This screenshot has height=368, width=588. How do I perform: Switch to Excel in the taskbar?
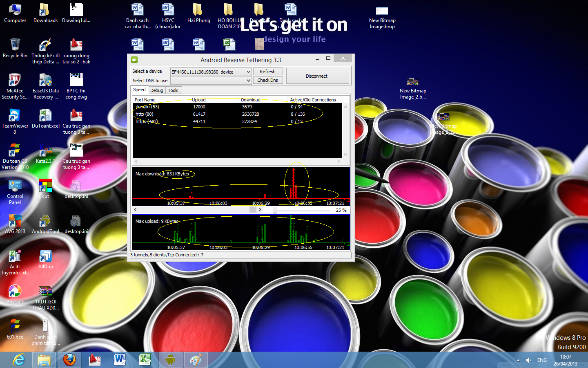pos(145,360)
